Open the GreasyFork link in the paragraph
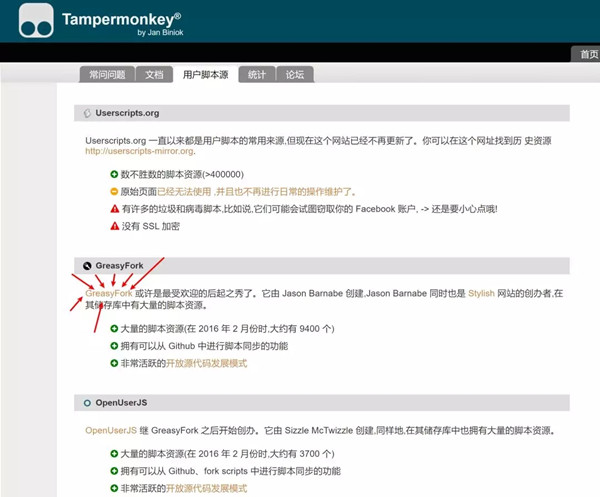 point(109,293)
